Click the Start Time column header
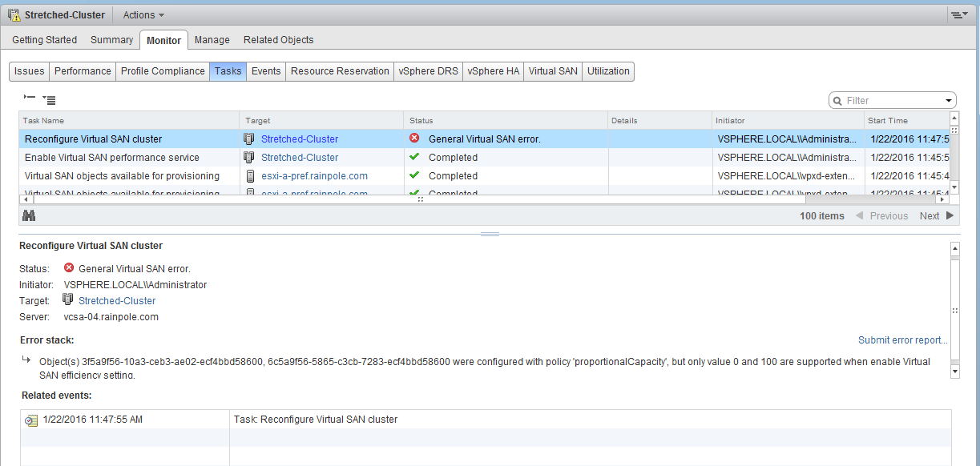This screenshot has width=980, height=466. (x=887, y=120)
